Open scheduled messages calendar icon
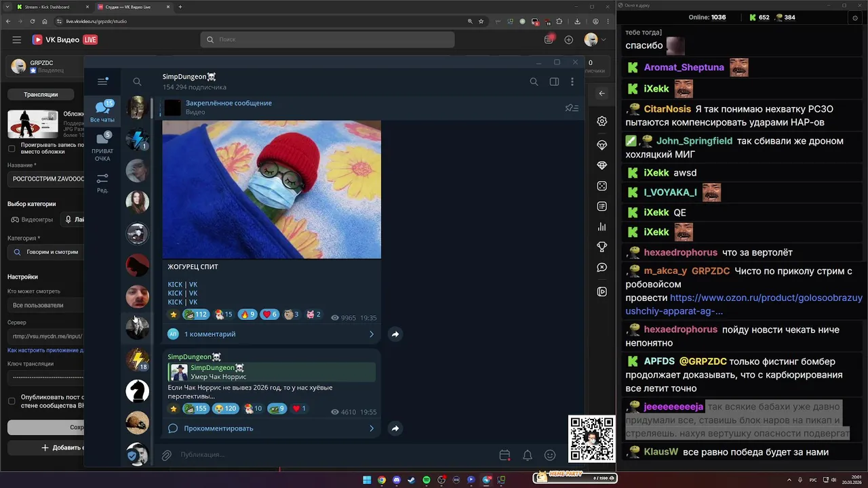The image size is (868, 488). coord(505,455)
